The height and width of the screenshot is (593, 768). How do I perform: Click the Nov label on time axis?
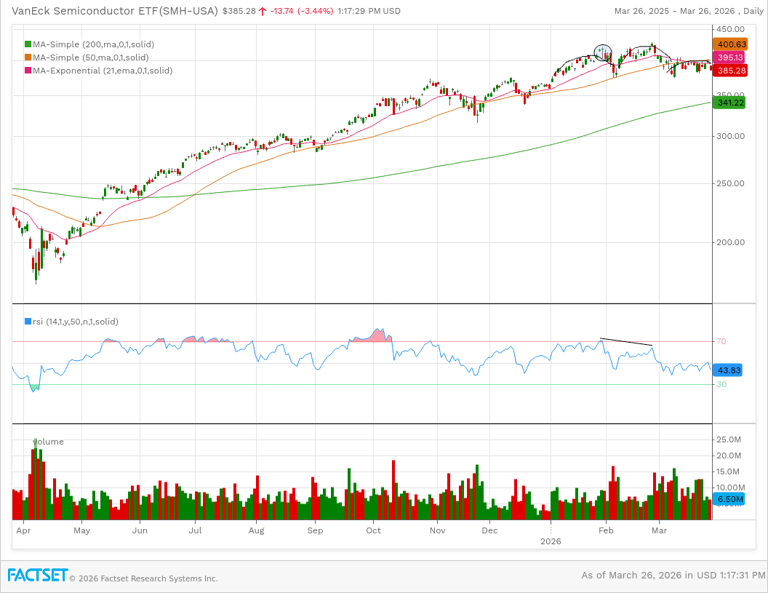coord(437,530)
